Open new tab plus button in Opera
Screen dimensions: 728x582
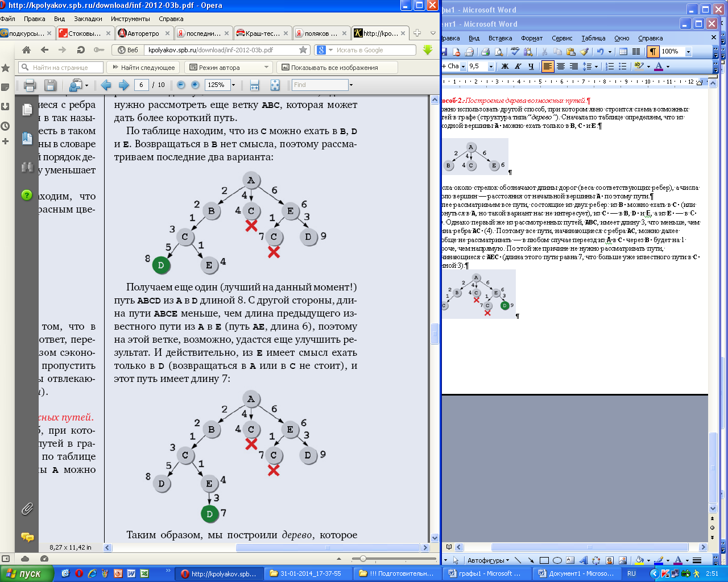[x=417, y=33]
